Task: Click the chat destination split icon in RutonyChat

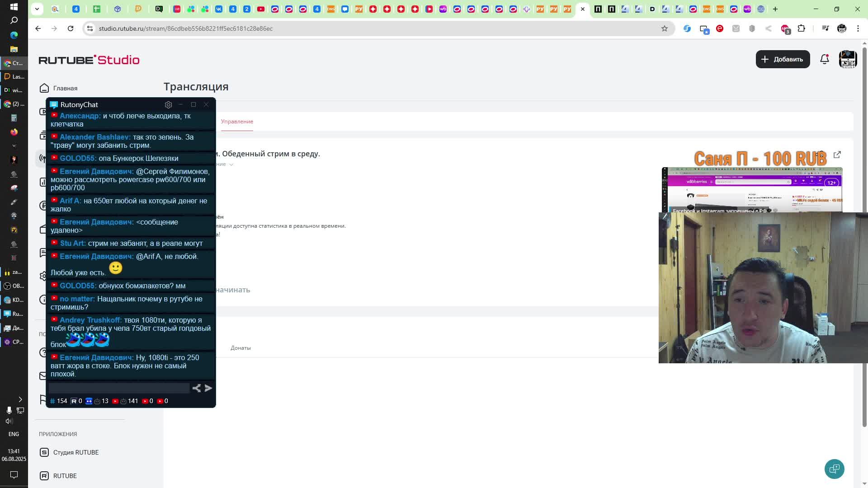Action: [x=196, y=388]
